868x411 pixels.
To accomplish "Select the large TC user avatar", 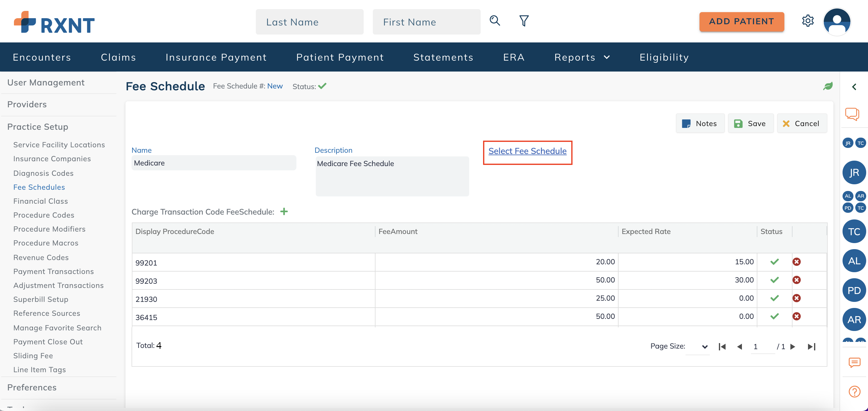I will pyautogui.click(x=854, y=232).
